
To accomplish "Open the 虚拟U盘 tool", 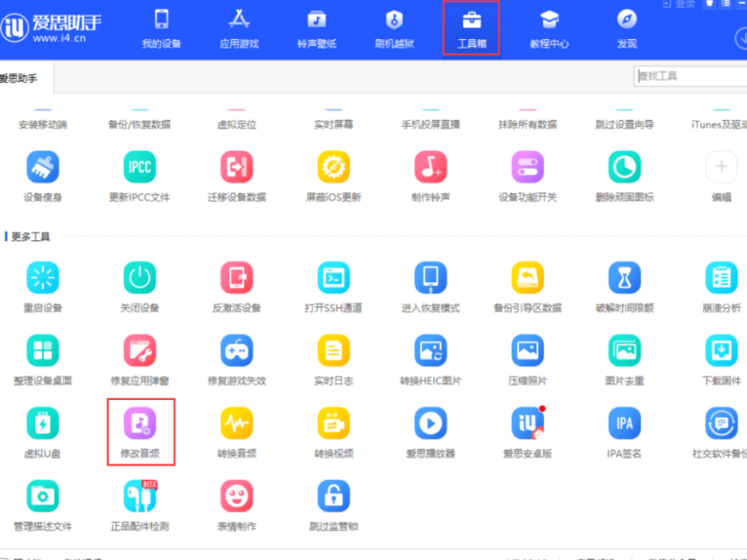I will coord(43,423).
